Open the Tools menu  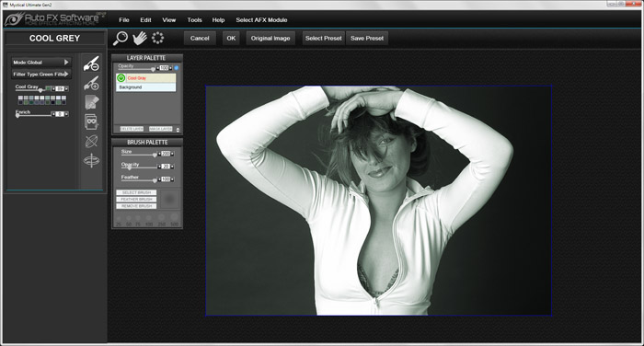point(194,19)
